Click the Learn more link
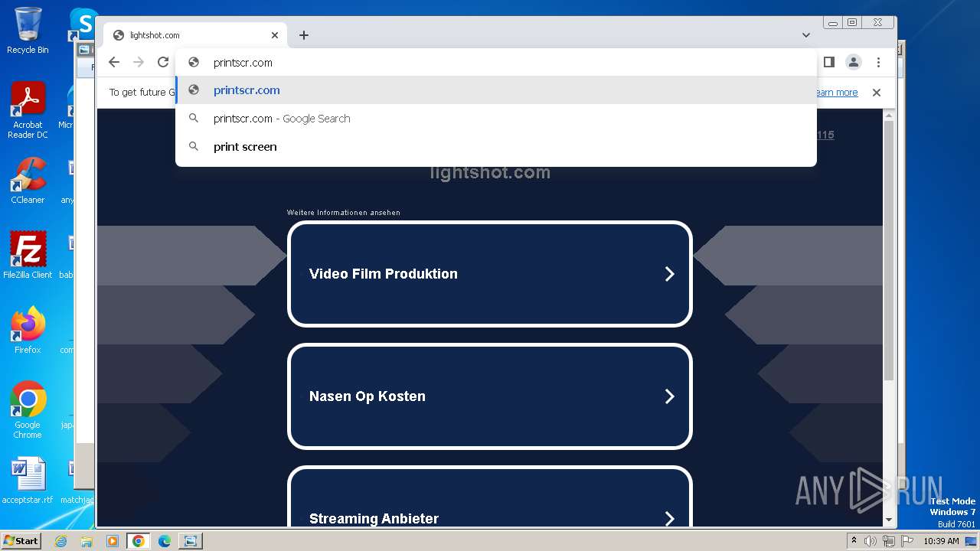The width and height of the screenshot is (980, 551). coord(835,93)
